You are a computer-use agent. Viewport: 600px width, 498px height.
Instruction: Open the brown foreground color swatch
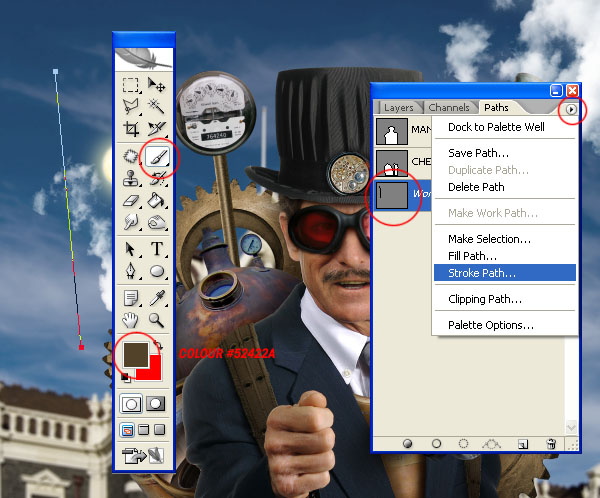[135, 355]
